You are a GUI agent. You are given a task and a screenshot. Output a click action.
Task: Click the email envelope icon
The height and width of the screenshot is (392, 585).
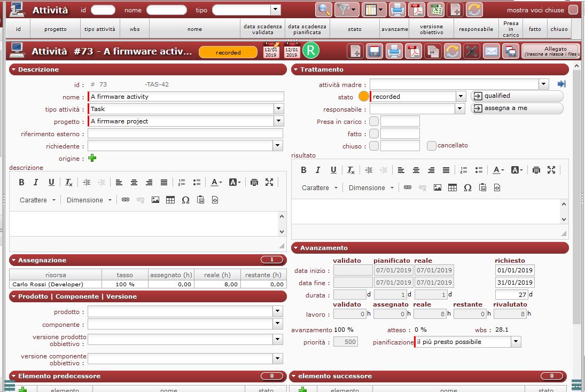(491, 51)
